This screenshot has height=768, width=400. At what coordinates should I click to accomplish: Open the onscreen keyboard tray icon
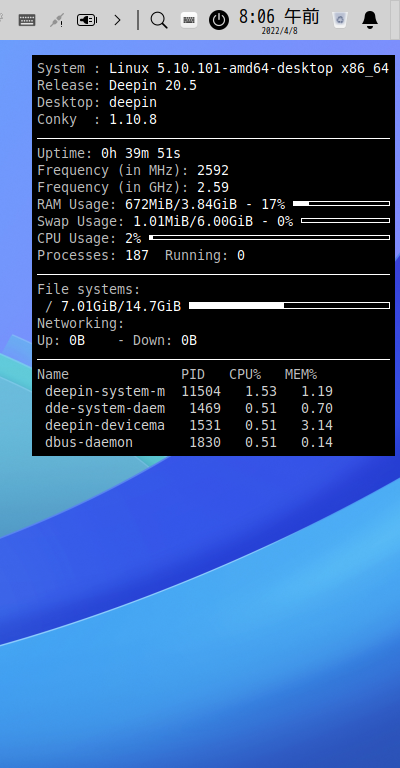click(26, 20)
